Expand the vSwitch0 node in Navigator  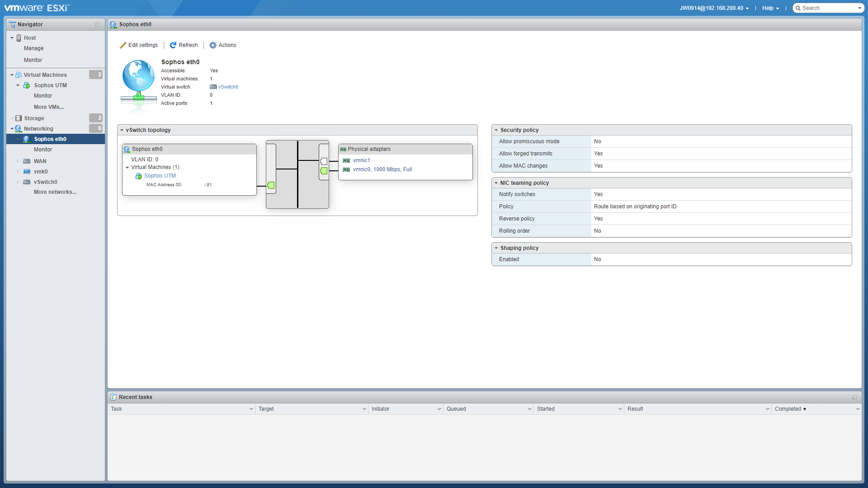pyautogui.click(x=18, y=182)
